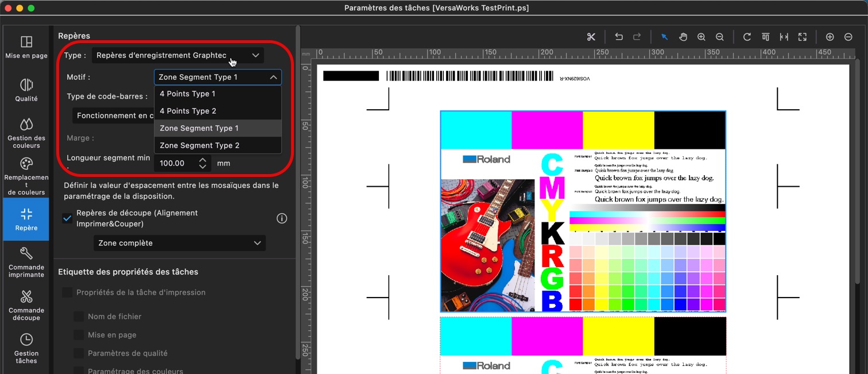Open Remplacement de couleurs panel
The width and height of the screenshot is (868, 374).
26,176
